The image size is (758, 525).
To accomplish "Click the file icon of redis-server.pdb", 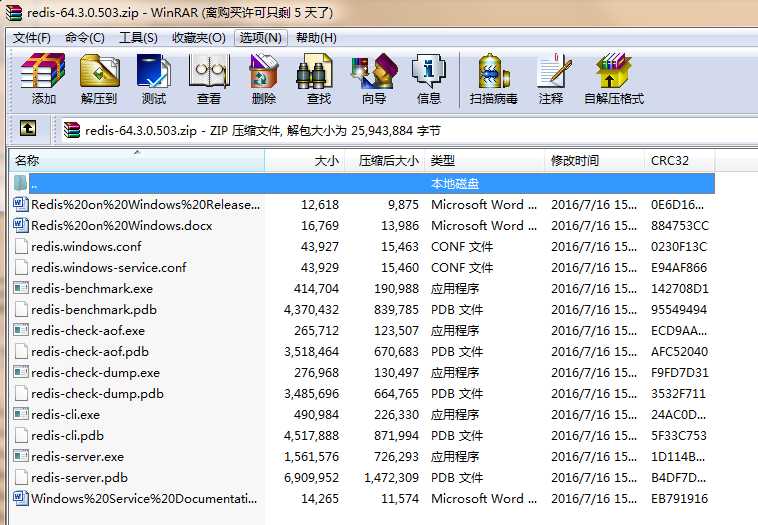I will [21, 477].
